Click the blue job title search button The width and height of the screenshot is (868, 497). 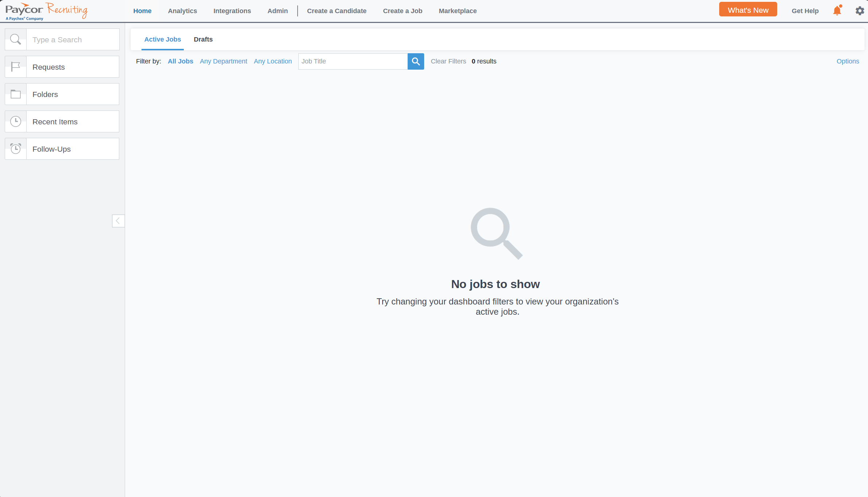point(415,61)
